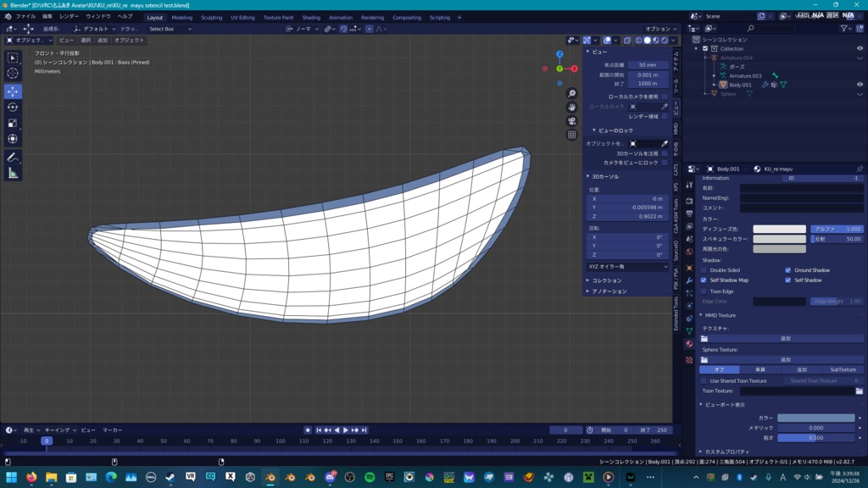
Task: Switch to rendered viewport shading
Action: pos(665,41)
